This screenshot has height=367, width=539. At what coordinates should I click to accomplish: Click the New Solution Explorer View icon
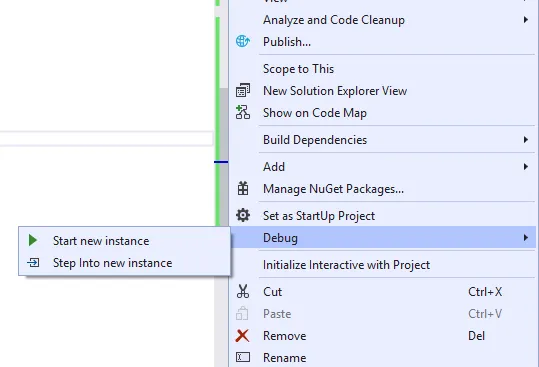click(x=243, y=91)
